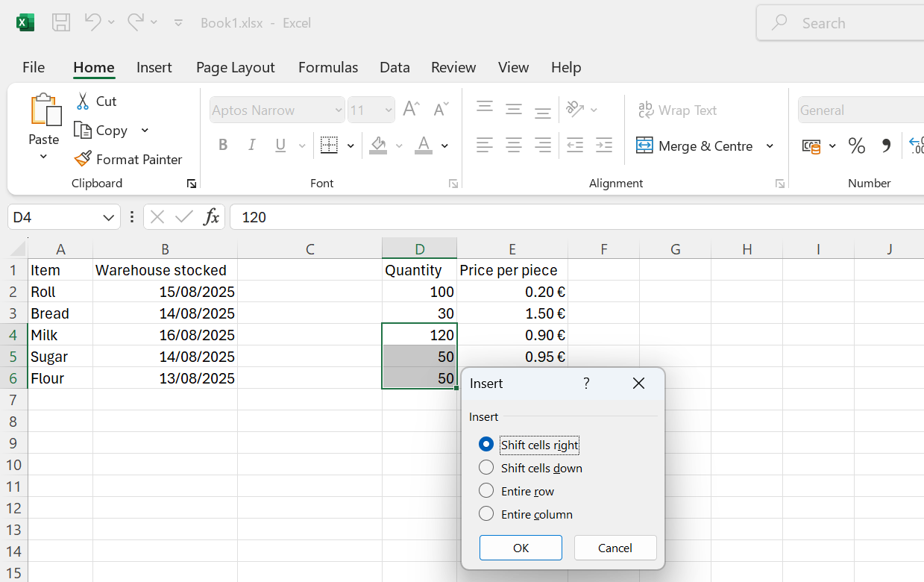Screen dimensions: 924x582
Task: Increase font size with larger A
Action: [x=411, y=110]
